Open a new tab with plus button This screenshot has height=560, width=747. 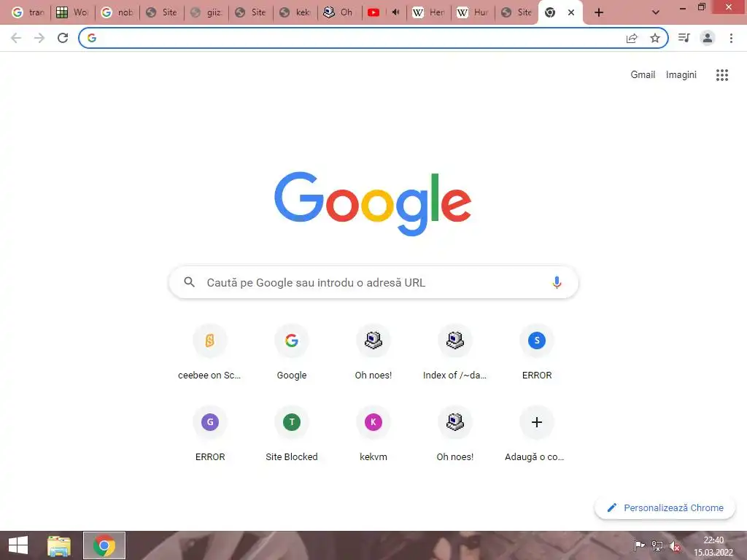[x=599, y=12]
